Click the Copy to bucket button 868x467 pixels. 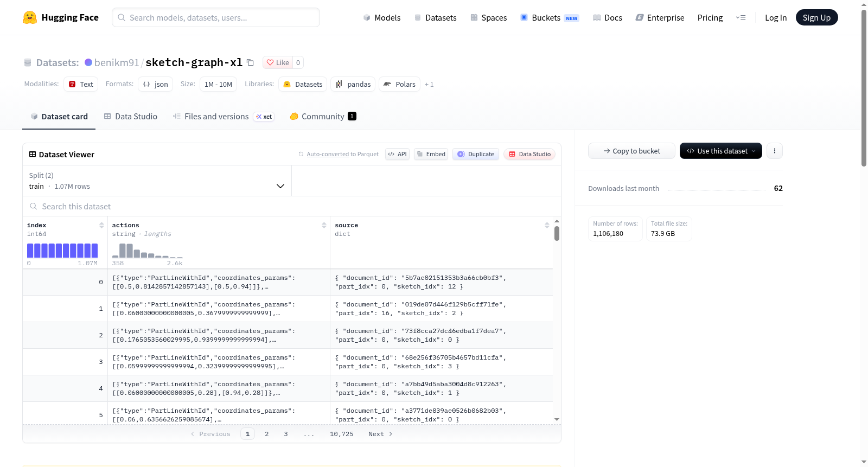point(631,151)
